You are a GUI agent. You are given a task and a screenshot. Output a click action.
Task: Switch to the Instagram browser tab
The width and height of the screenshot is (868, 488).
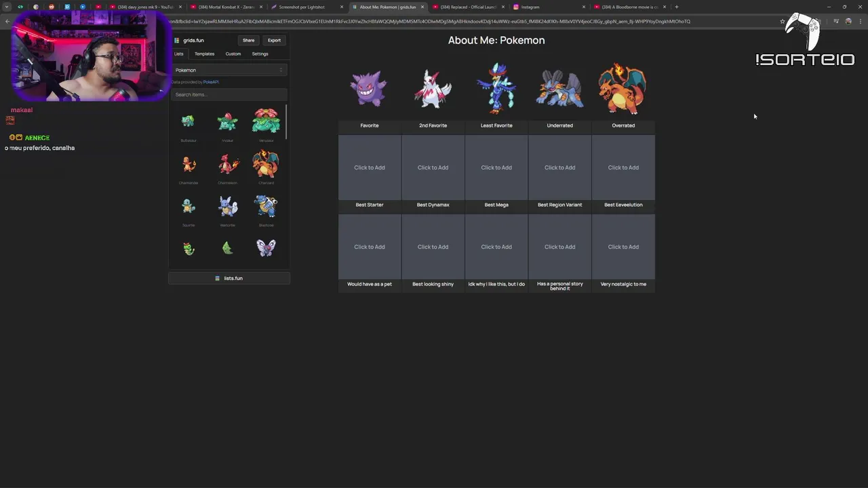point(550,7)
